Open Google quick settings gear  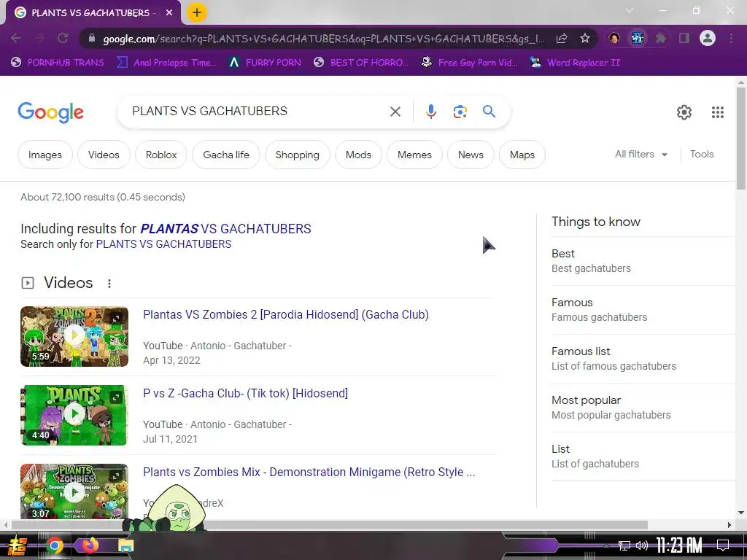tap(684, 112)
